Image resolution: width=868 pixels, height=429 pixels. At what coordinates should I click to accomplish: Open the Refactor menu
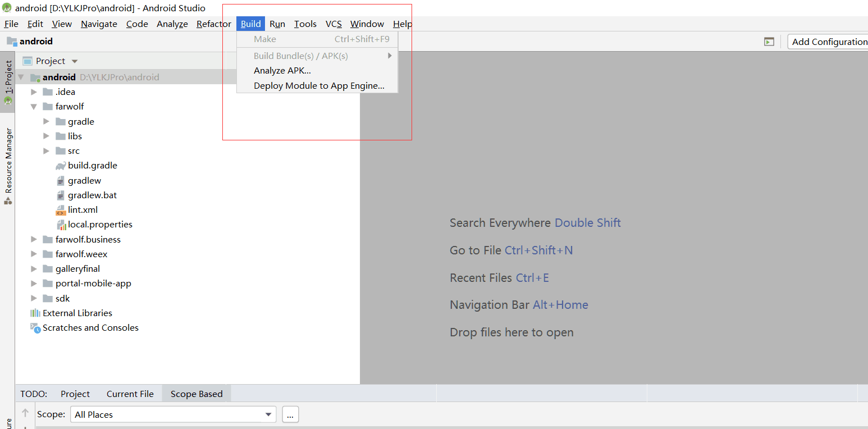tap(213, 24)
